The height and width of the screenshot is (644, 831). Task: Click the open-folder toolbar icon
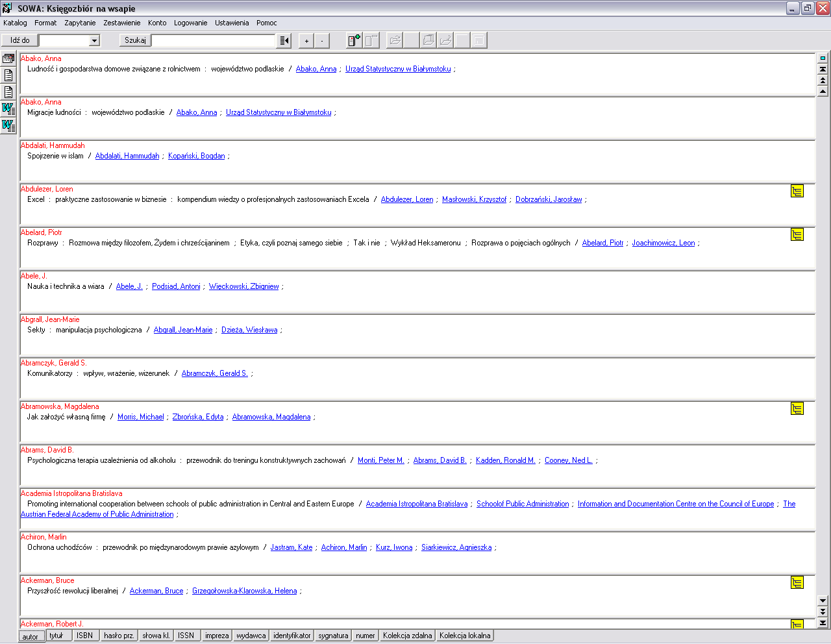tap(395, 40)
